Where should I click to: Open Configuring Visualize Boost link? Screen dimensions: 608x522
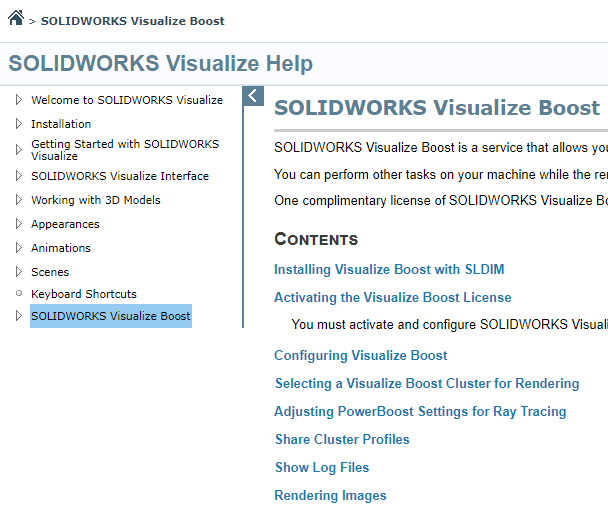[x=360, y=355]
